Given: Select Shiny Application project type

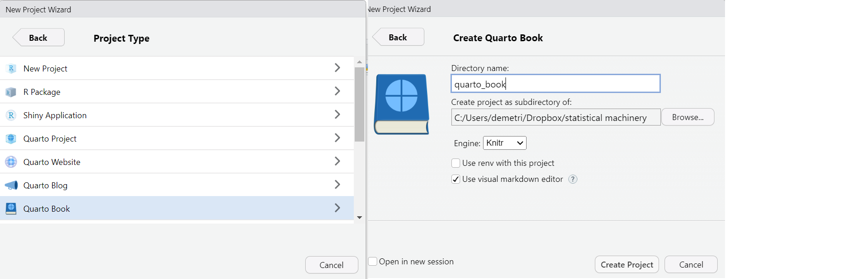Looking at the screenshot, I should (55, 115).
